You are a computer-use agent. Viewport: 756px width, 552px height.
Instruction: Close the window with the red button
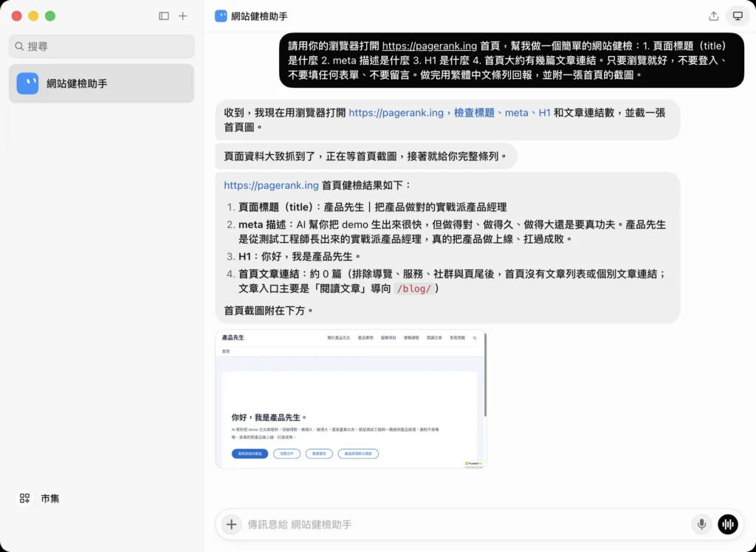click(17, 16)
